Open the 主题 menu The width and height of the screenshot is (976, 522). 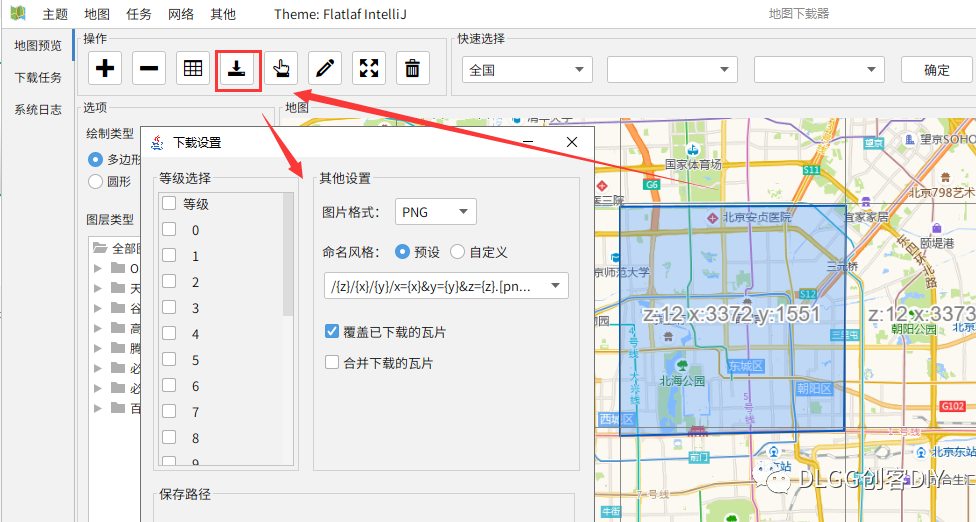[55, 14]
